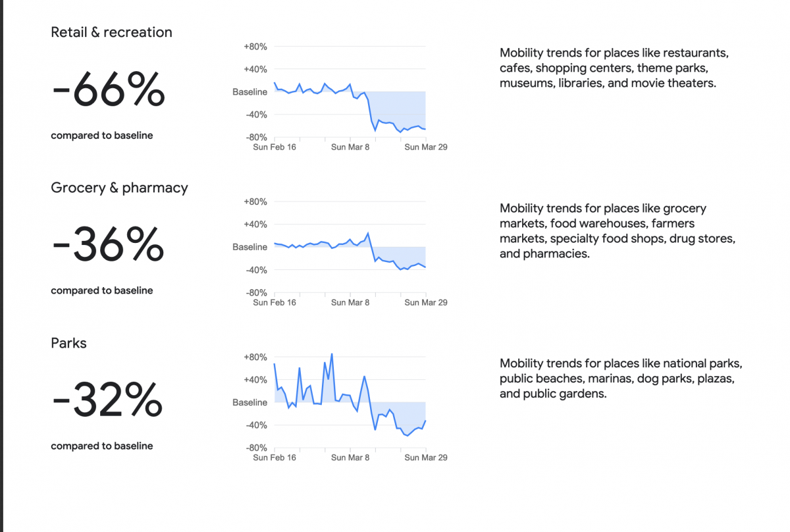This screenshot has height=532, width=790.
Task: Click the retail description about restaurants and cafes
Action: tap(614, 68)
